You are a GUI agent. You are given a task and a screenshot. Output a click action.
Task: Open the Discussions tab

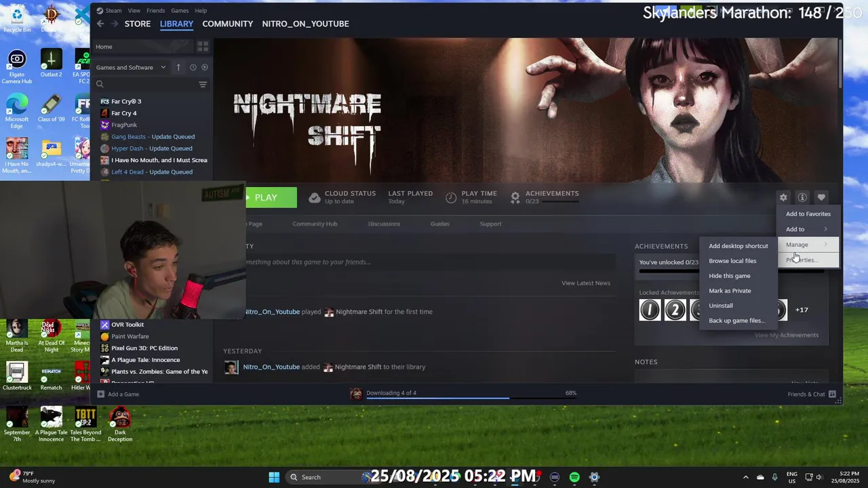tap(384, 224)
